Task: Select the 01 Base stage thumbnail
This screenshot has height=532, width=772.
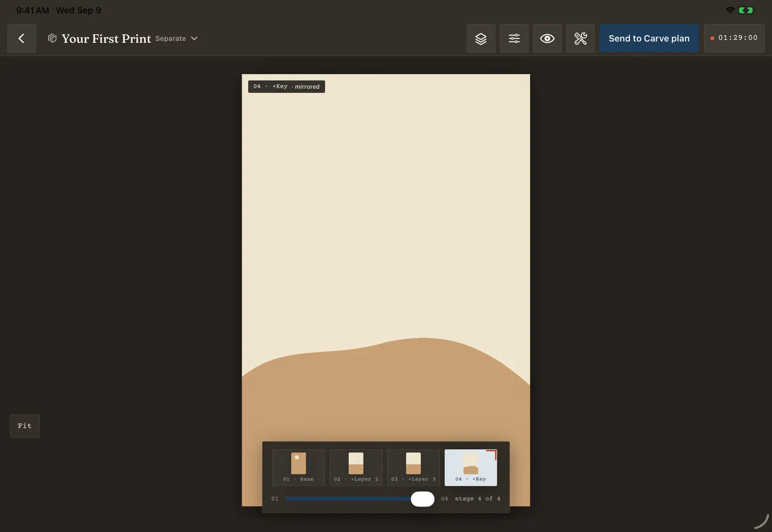Action: 299,467
